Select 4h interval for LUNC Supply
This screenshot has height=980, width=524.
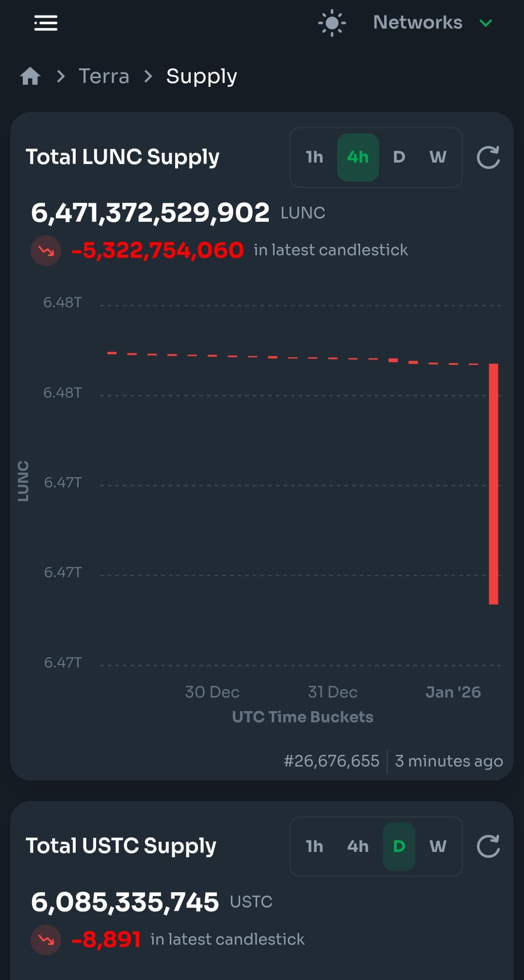pyautogui.click(x=358, y=157)
